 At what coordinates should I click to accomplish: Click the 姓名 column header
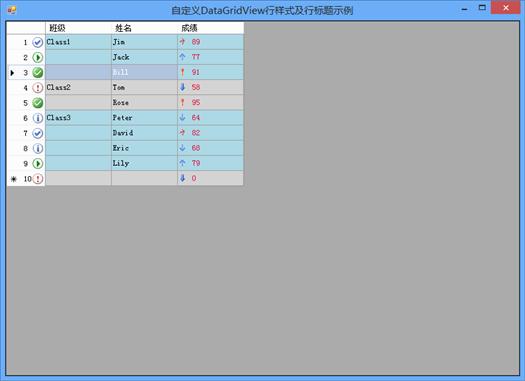tap(144, 28)
